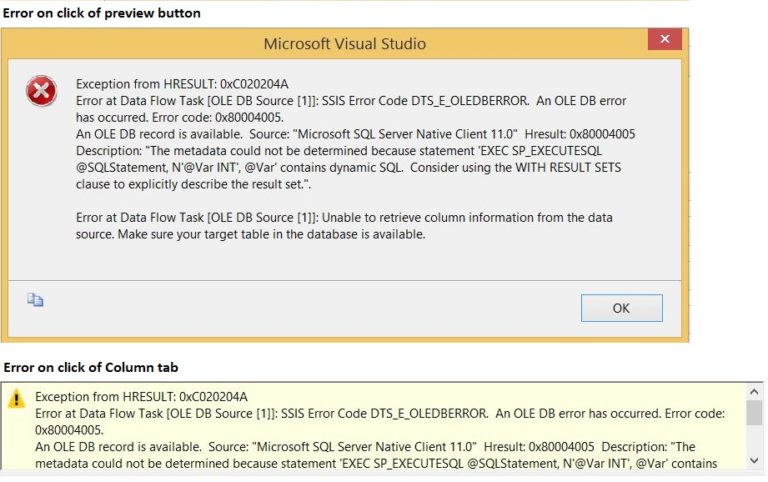The image size is (768, 482).
Task: Click the scrollbar thumb in warning panel
Action: [x=754, y=412]
